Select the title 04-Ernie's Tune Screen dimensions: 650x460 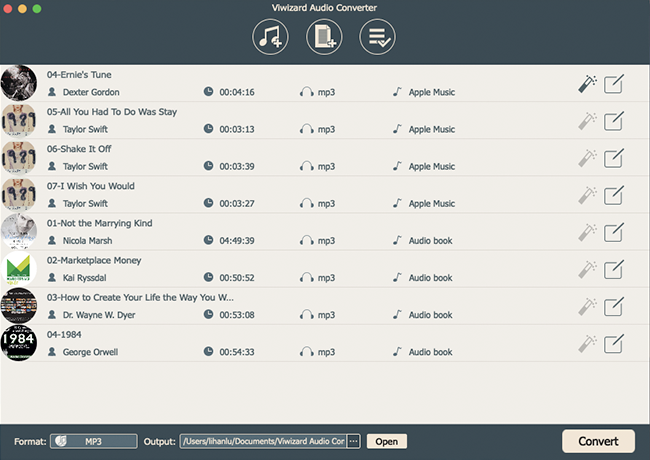coord(79,75)
